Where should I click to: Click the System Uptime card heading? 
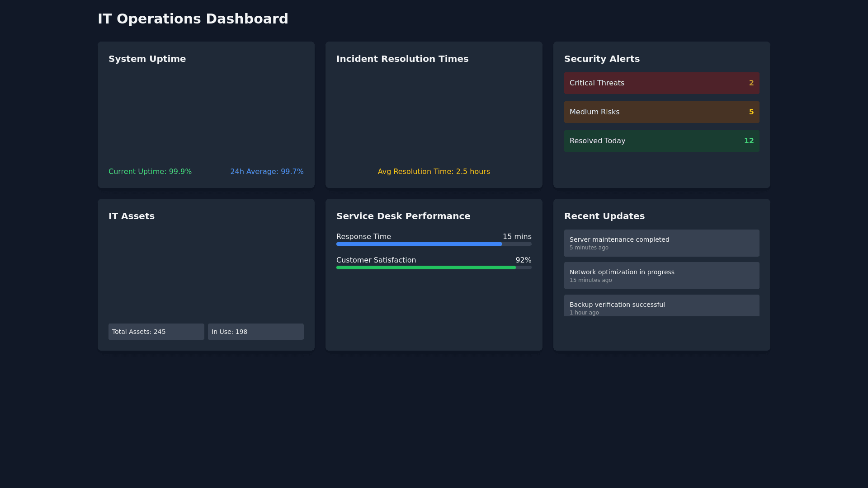pos(147,59)
